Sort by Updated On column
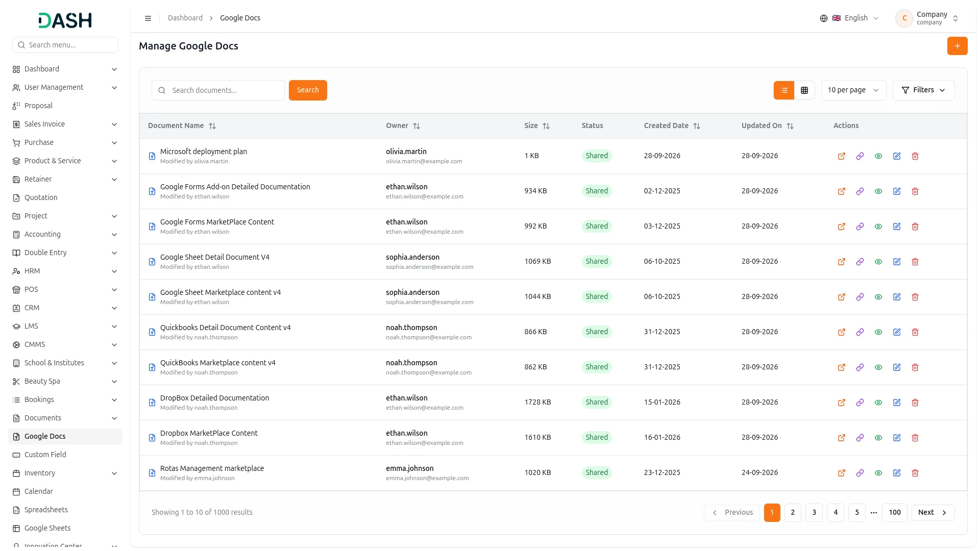The image size is (980, 551). [x=790, y=126]
